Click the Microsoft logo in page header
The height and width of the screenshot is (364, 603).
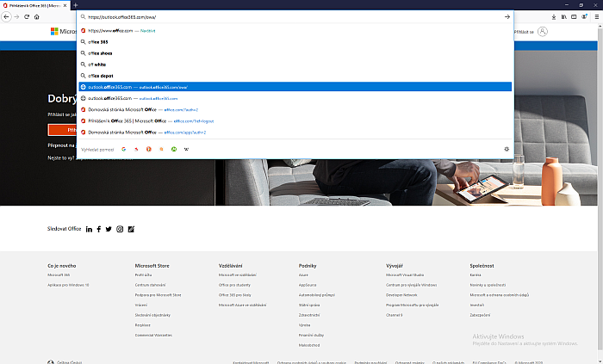tap(63, 32)
